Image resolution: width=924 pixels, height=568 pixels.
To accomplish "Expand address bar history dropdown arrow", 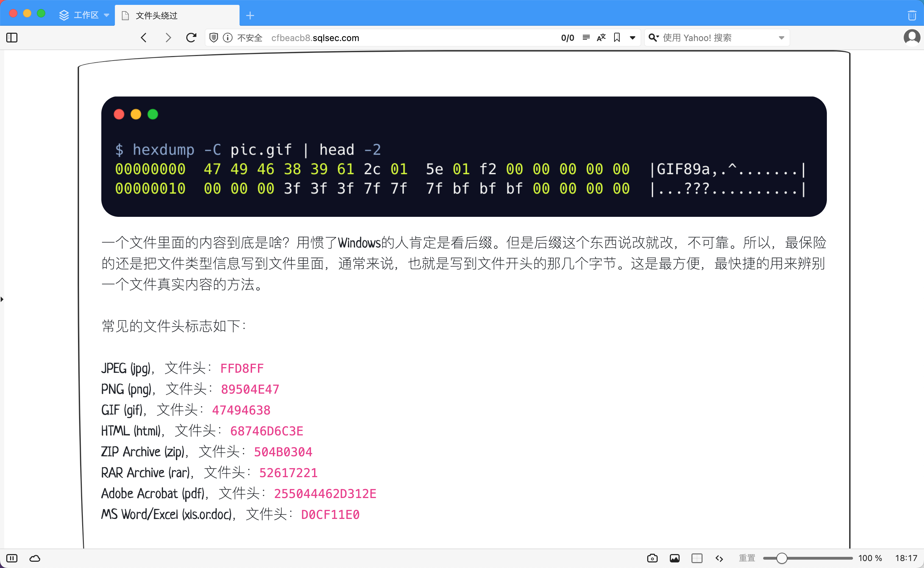I will pos(633,38).
